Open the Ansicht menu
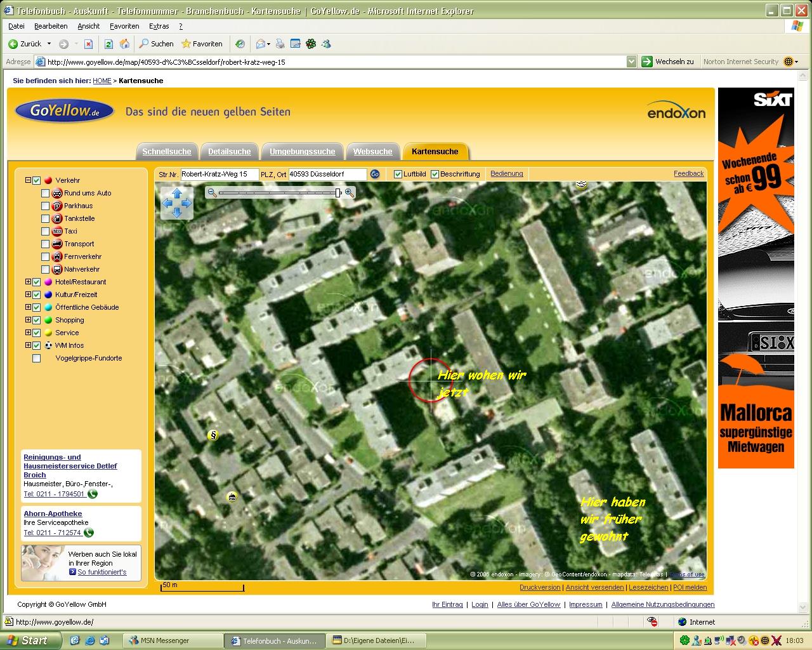Viewport: 812px width, 650px height. point(89,26)
